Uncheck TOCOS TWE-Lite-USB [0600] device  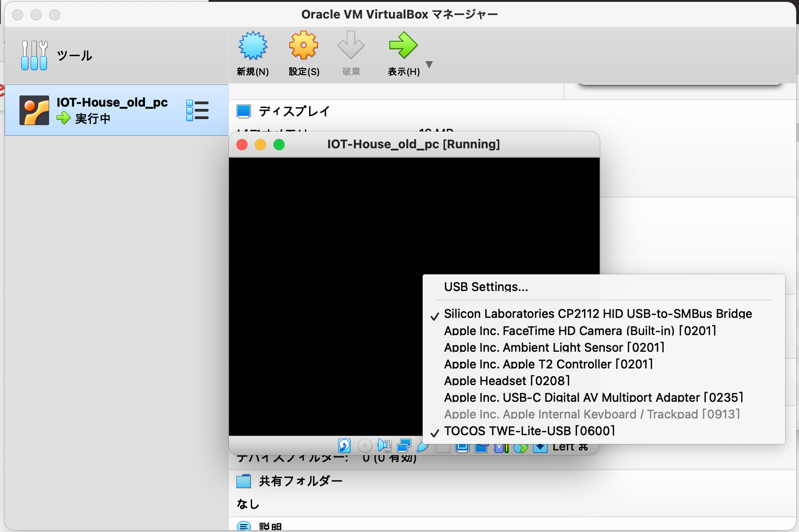pos(604,431)
